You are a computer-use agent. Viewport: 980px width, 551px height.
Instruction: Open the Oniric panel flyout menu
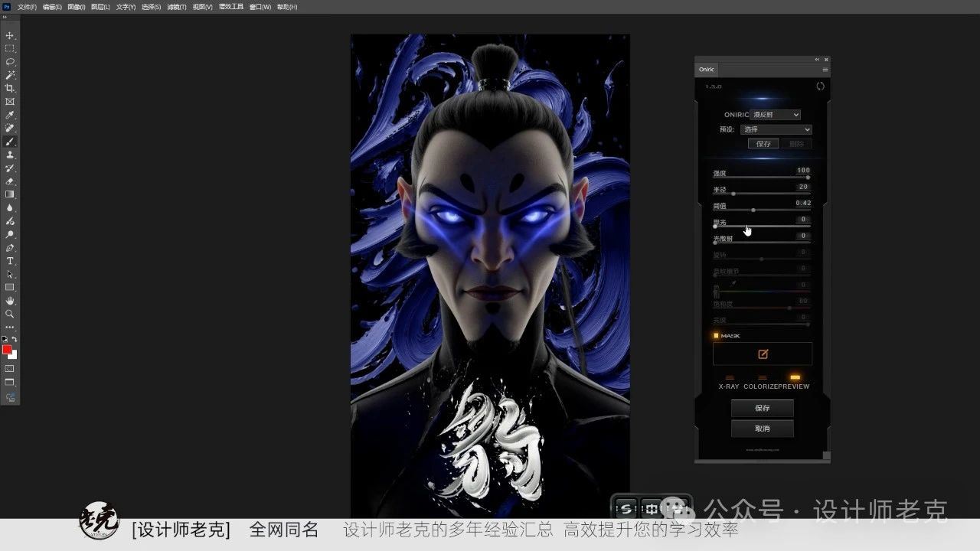coord(825,70)
